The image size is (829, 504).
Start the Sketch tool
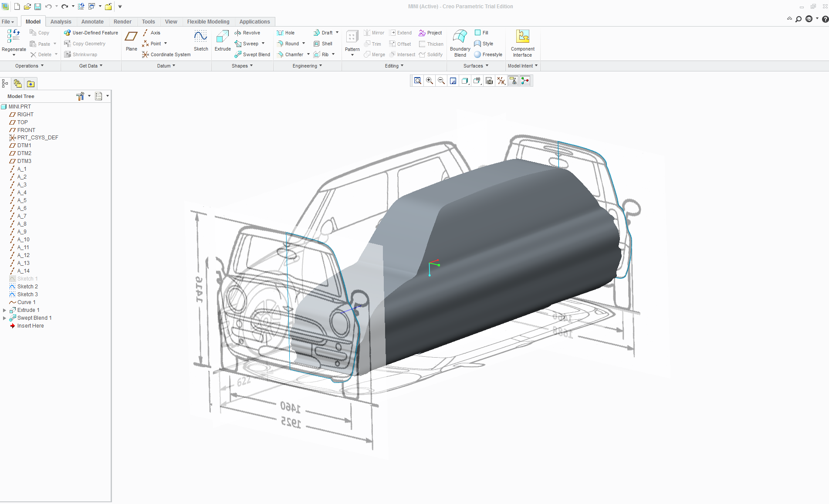pyautogui.click(x=201, y=41)
